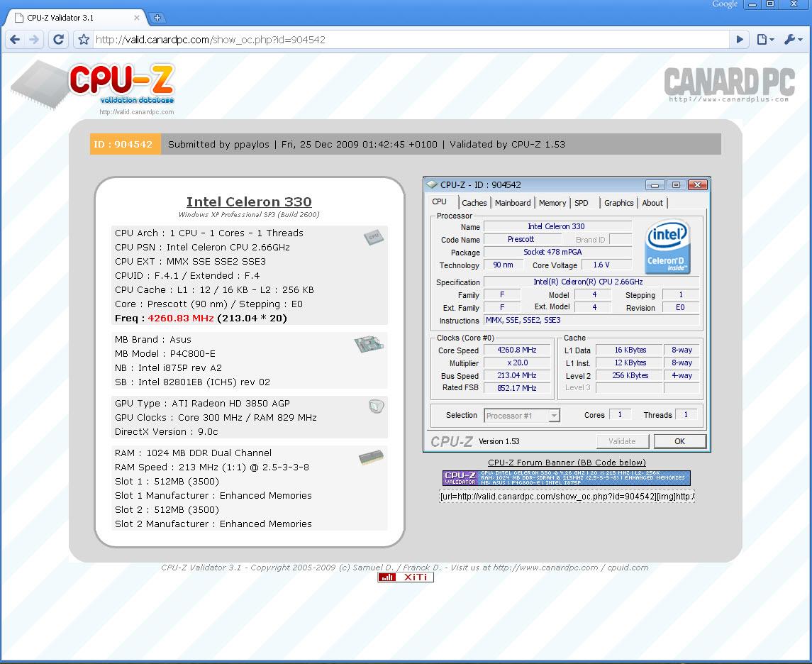Click the Go arrow beside address bar

point(740,39)
